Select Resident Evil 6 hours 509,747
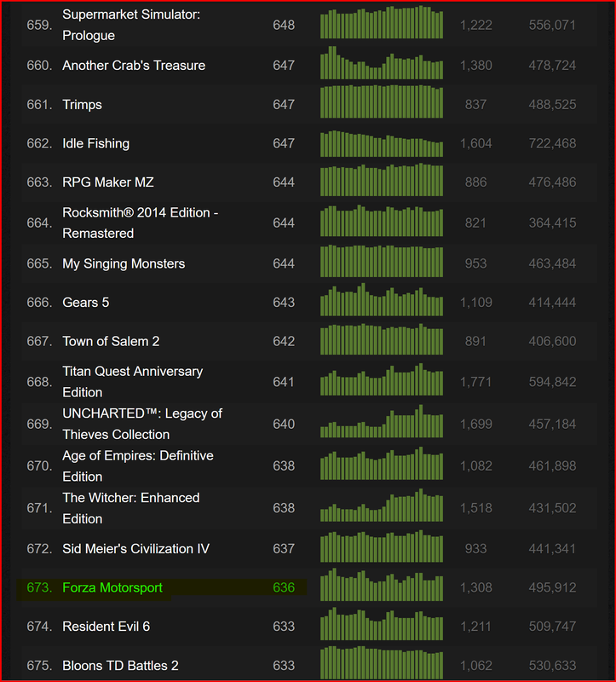Image resolution: width=616 pixels, height=682 pixels. click(x=553, y=627)
